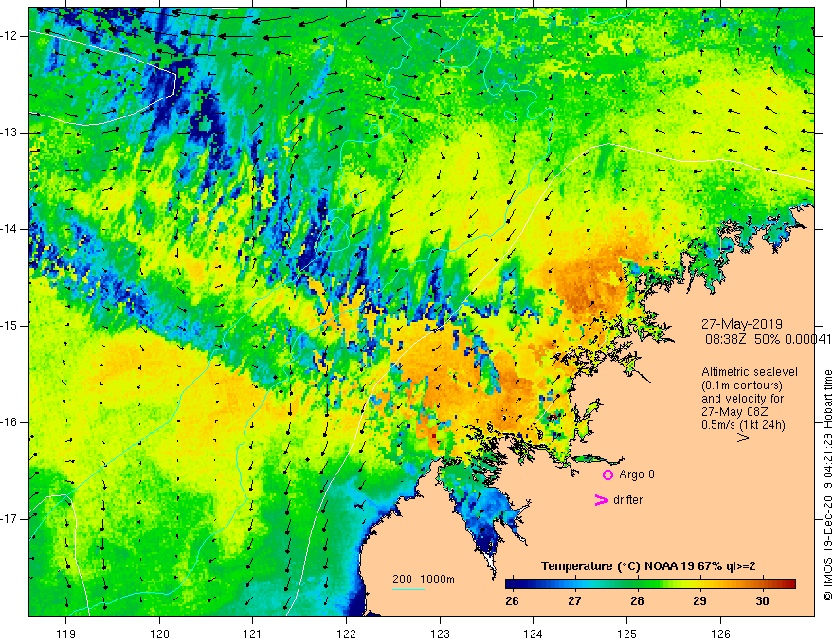834x644 pixels.
Task: Click the temperature color bar at 28
Action: [x=637, y=584]
